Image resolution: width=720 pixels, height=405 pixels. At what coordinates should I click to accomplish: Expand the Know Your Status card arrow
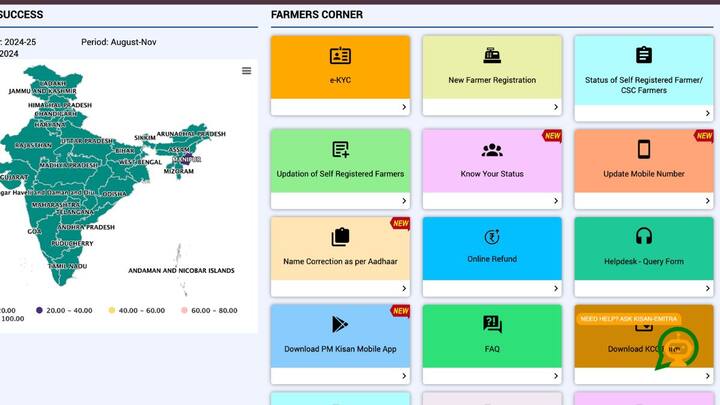click(556, 201)
